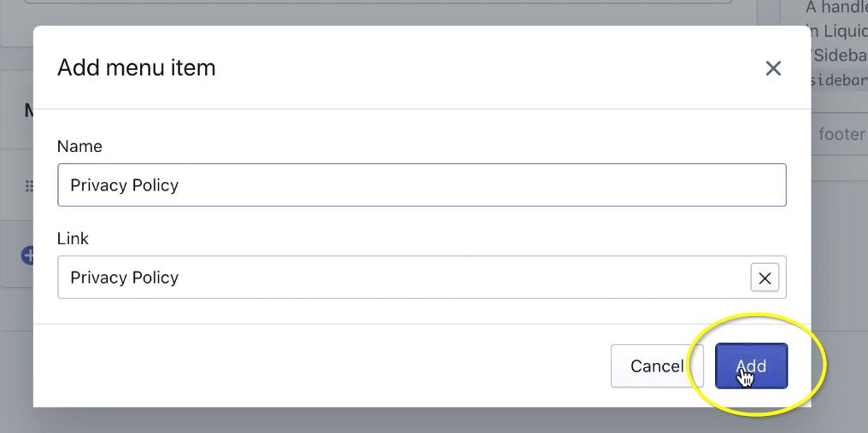Click the blue plus icon at left

click(27, 255)
